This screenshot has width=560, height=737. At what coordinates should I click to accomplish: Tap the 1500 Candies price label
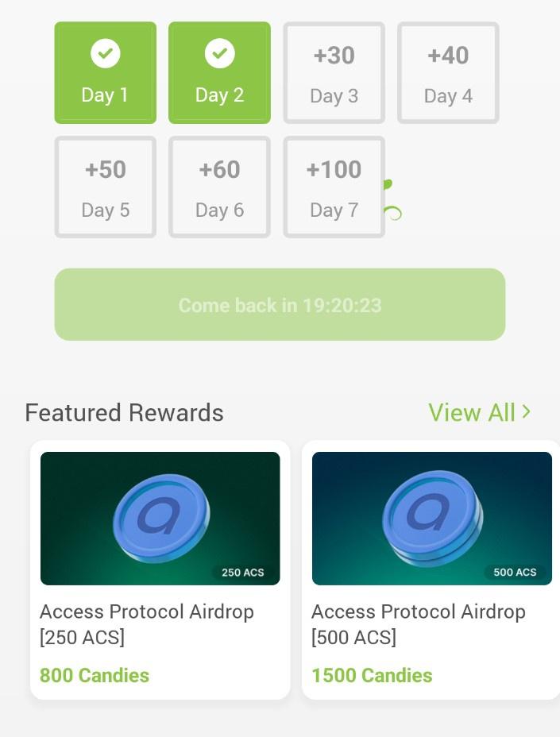(372, 675)
